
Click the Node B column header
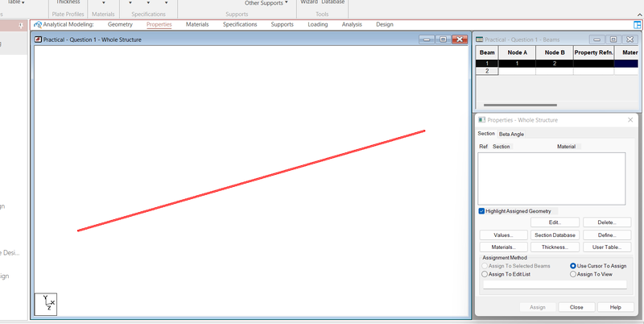[x=555, y=52]
